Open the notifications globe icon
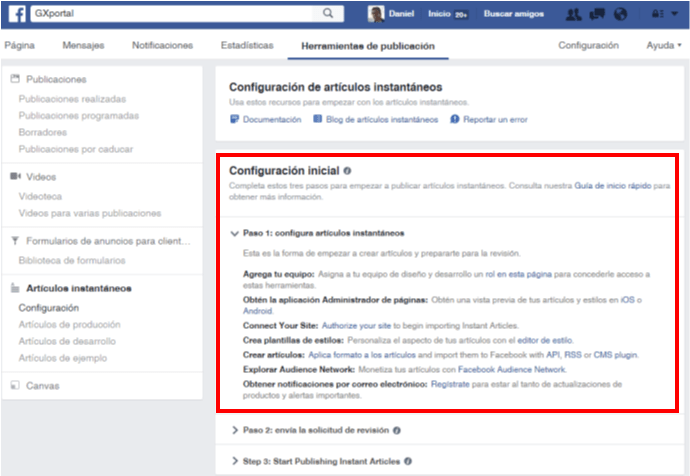Viewport: 690px width, 476px height. point(620,14)
